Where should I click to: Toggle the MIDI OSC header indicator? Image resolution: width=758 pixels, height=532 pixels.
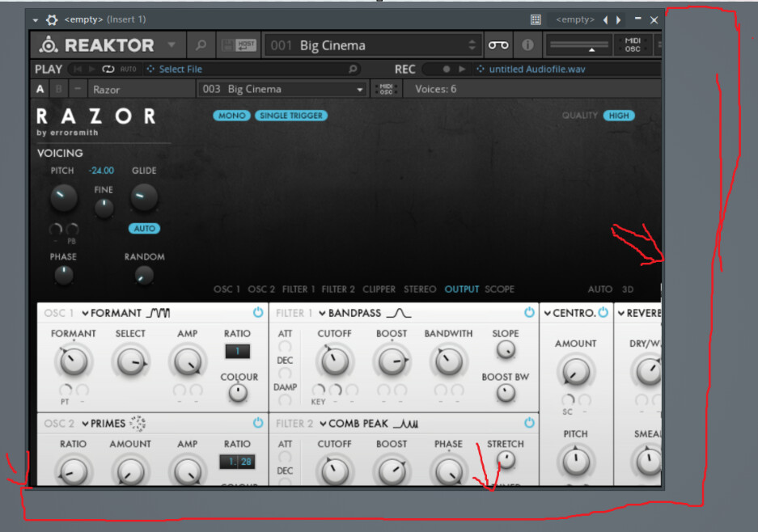click(633, 45)
